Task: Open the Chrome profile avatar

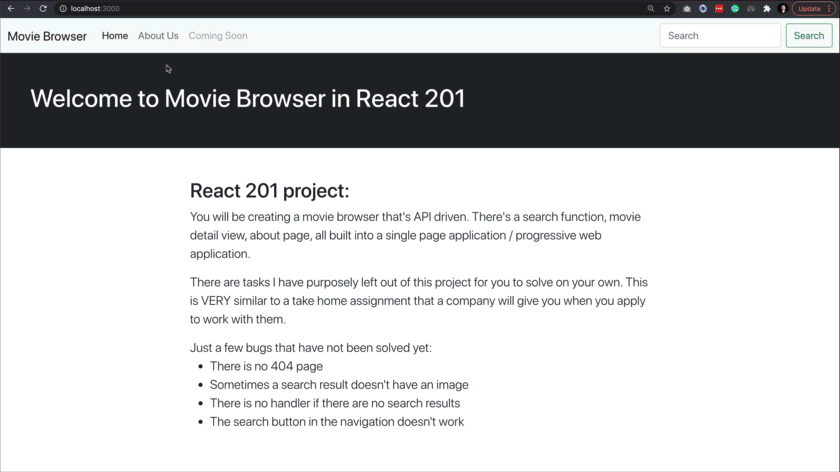Action: [x=783, y=9]
